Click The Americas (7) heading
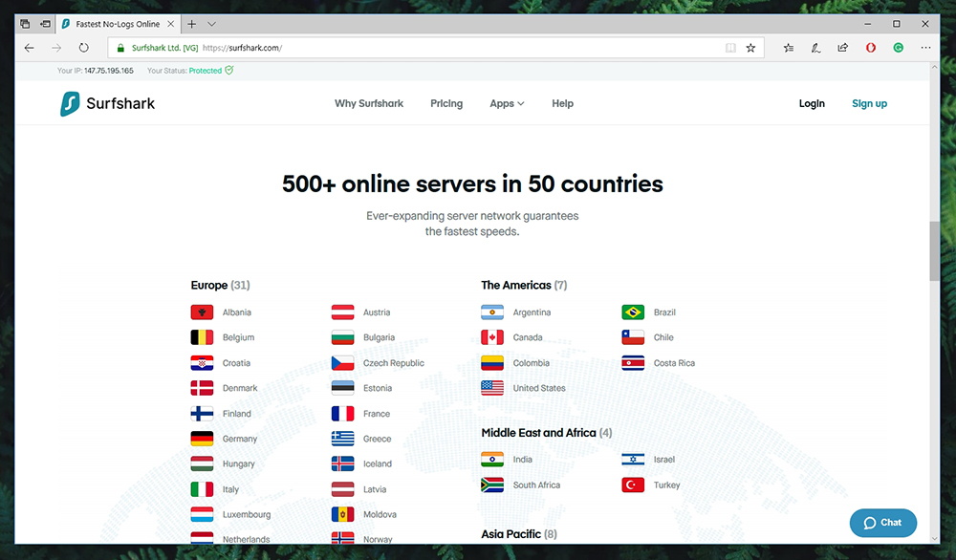The width and height of the screenshot is (956, 560). 524,285
